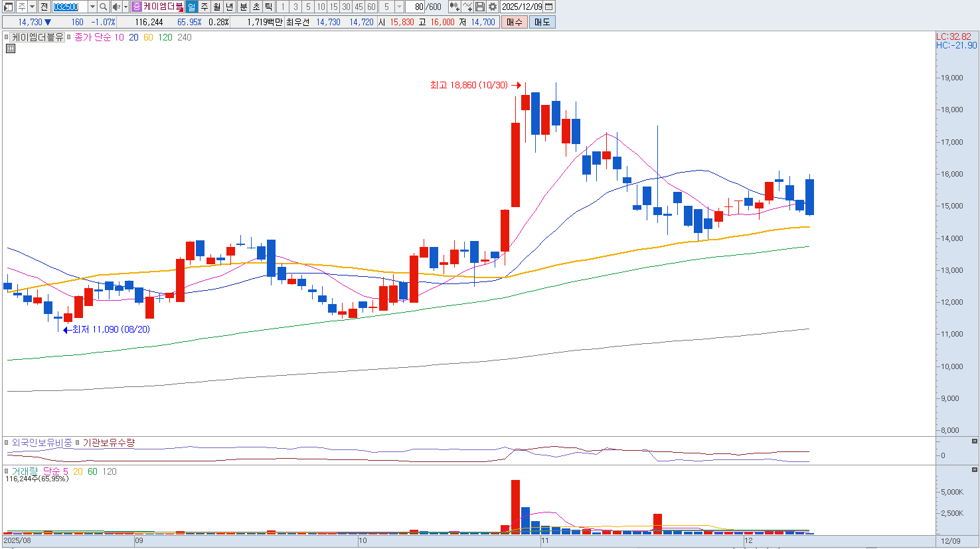The height and width of the screenshot is (549, 980).
Task: Close the foreign ownership indicator panel
Action: 975,441
